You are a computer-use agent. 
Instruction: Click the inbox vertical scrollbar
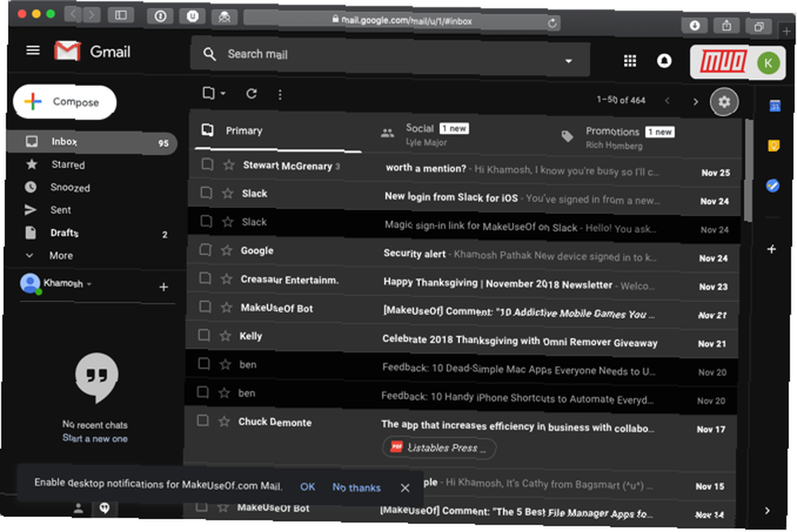coord(748,170)
